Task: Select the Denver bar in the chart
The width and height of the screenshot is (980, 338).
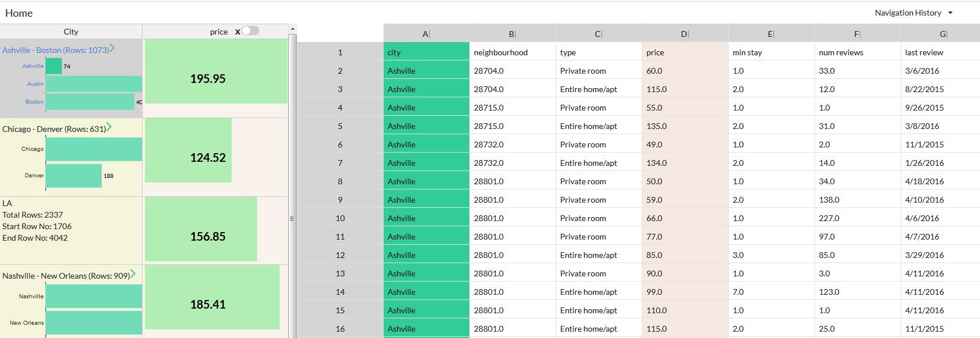Action: pos(74,176)
